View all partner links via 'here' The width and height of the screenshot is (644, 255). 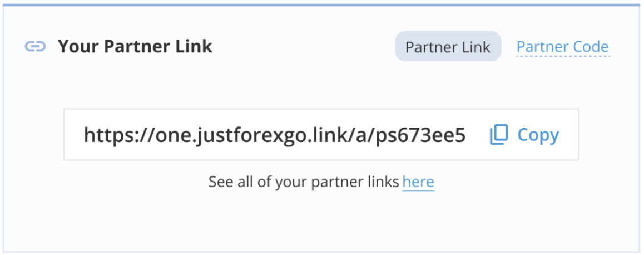pos(418,182)
